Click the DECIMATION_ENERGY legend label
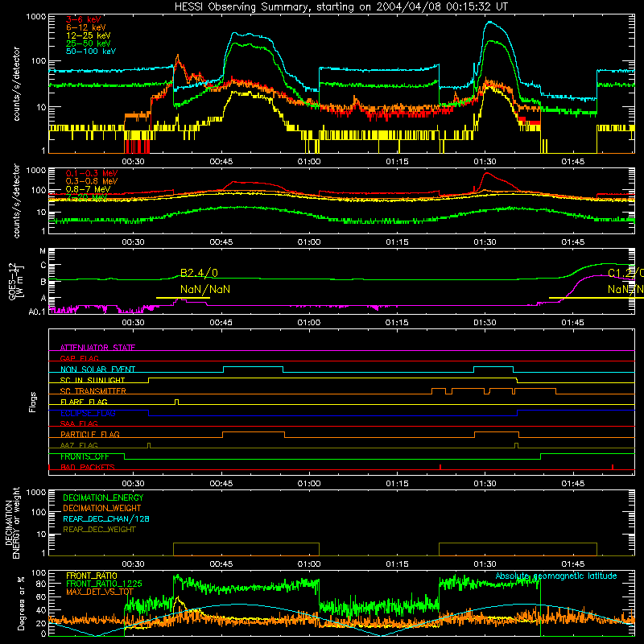The image size is (644, 644). click(x=103, y=497)
